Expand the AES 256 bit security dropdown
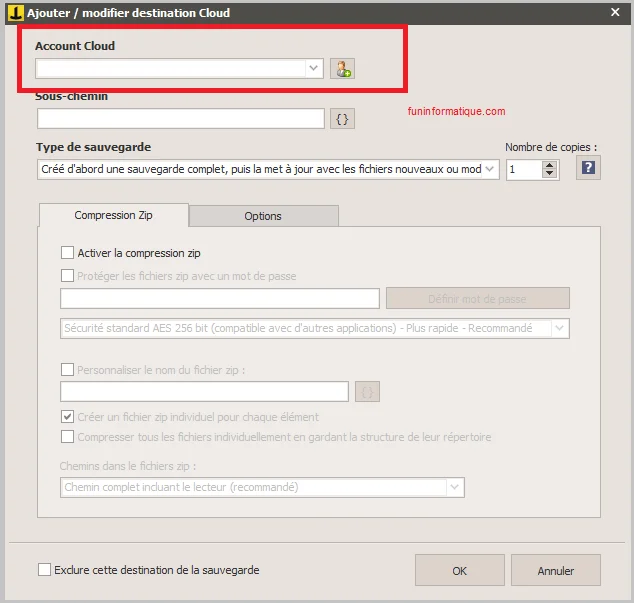 coord(559,328)
